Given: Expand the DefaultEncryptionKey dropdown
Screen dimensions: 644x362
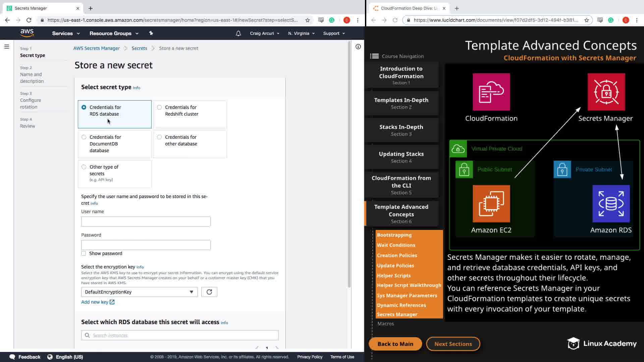Looking at the screenshot, I should pyautogui.click(x=139, y=292).
